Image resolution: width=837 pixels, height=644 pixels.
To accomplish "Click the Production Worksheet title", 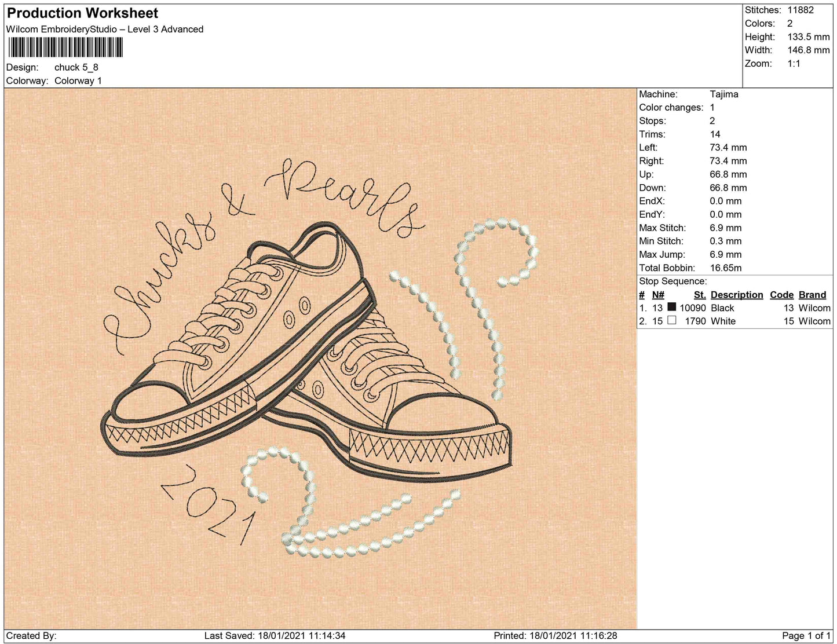I will 82,12.
